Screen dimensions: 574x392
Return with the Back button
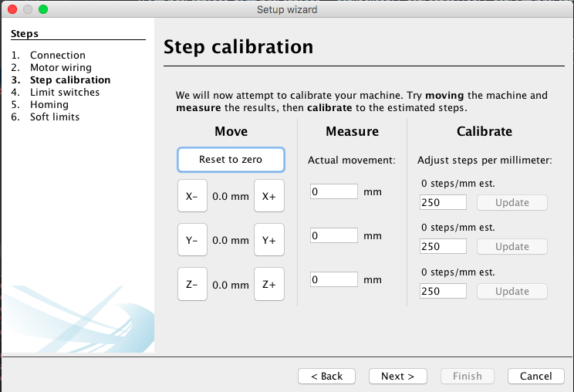[326, 377]
